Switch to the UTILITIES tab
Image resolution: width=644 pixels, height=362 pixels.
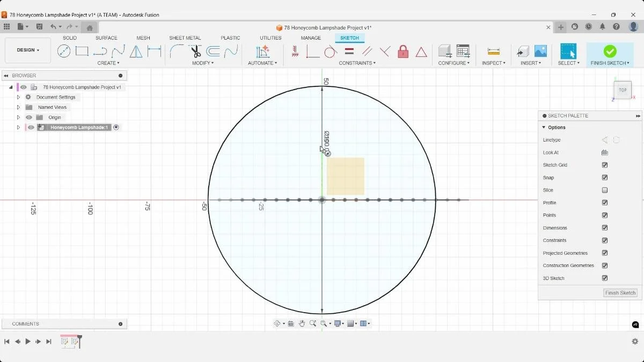coord(270,38)
